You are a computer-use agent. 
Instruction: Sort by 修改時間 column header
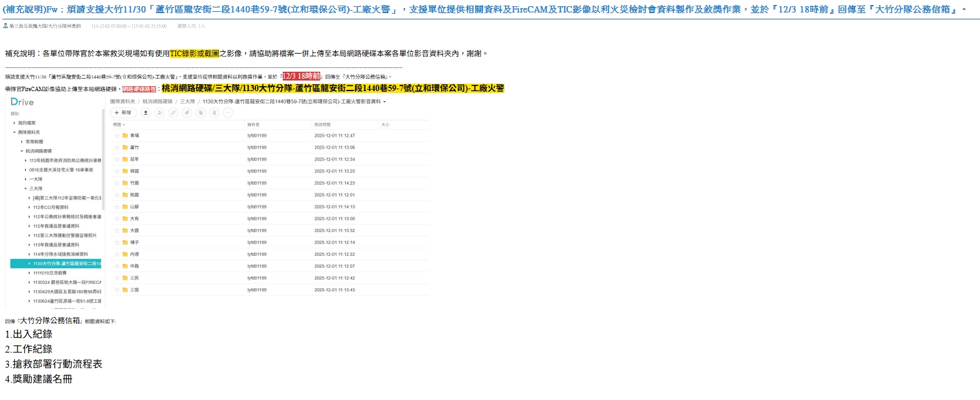[323, 125]
